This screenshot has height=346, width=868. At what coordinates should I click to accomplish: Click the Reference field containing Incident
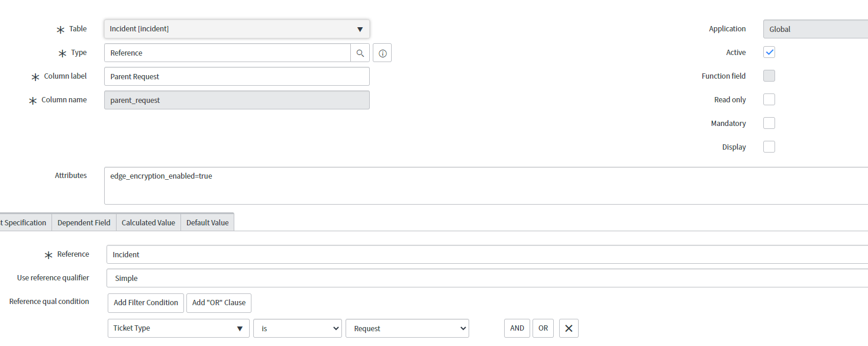(487, 254)
